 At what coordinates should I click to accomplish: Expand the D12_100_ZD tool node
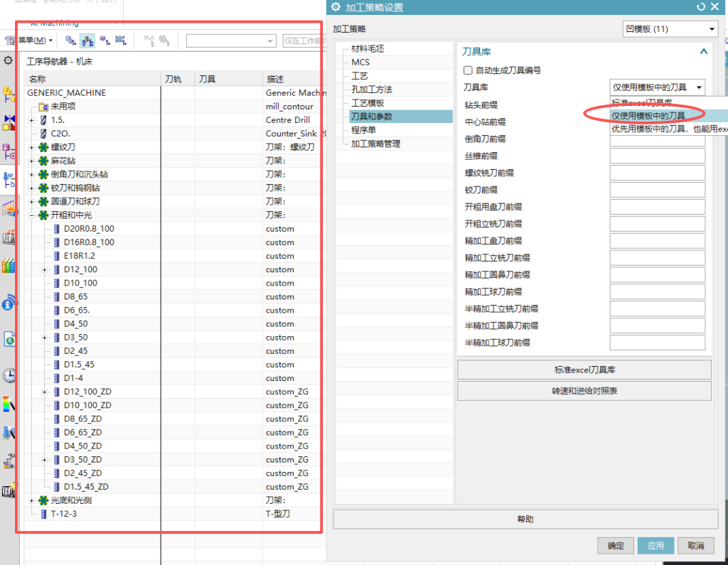click(45, 392)
